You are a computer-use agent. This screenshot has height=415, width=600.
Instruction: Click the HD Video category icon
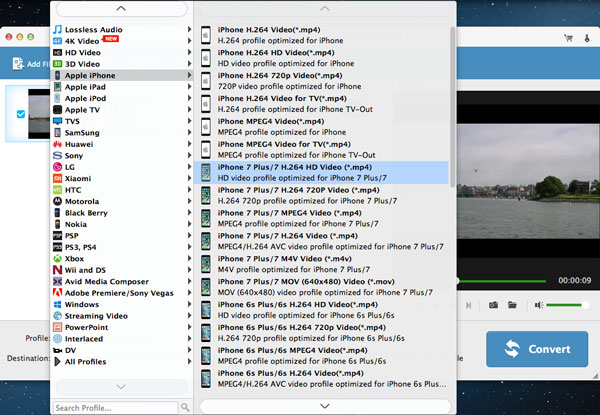pos(57,52)
